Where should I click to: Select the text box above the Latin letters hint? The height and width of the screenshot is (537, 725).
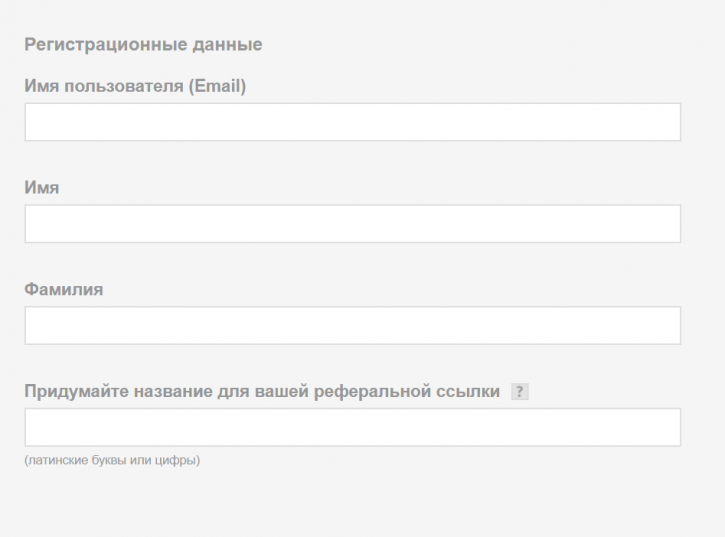(x=353, y=427)
